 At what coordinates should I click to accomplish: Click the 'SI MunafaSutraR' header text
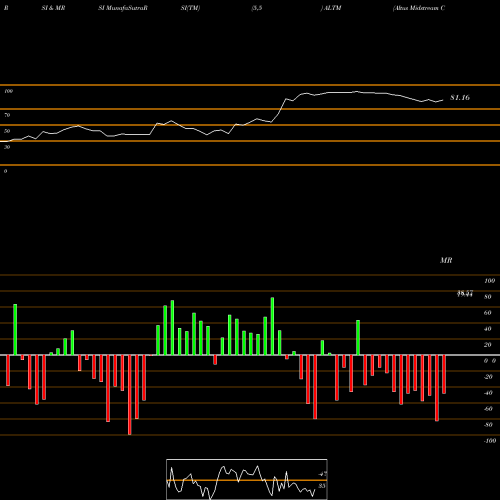[x=123, y=8]
